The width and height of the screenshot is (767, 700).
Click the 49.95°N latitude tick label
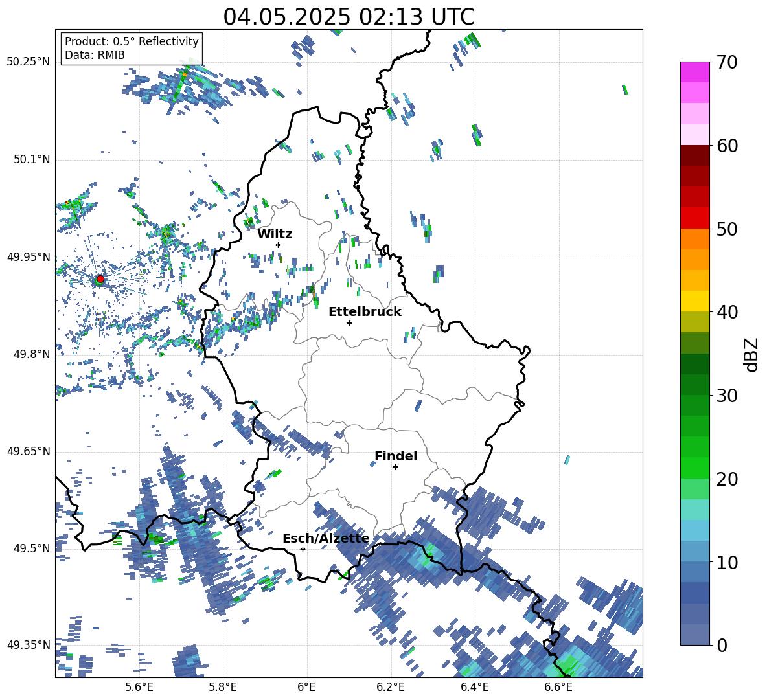[29, 257]
